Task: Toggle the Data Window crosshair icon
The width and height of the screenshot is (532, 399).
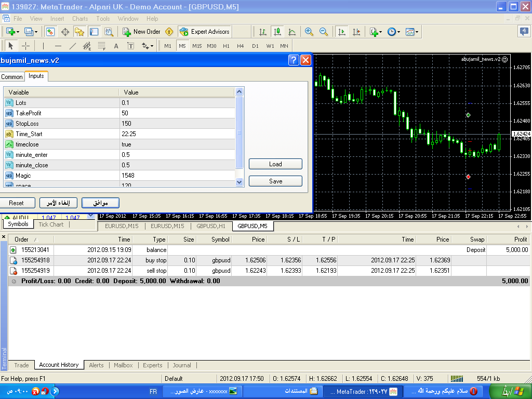Action: [x=65, y=32]
